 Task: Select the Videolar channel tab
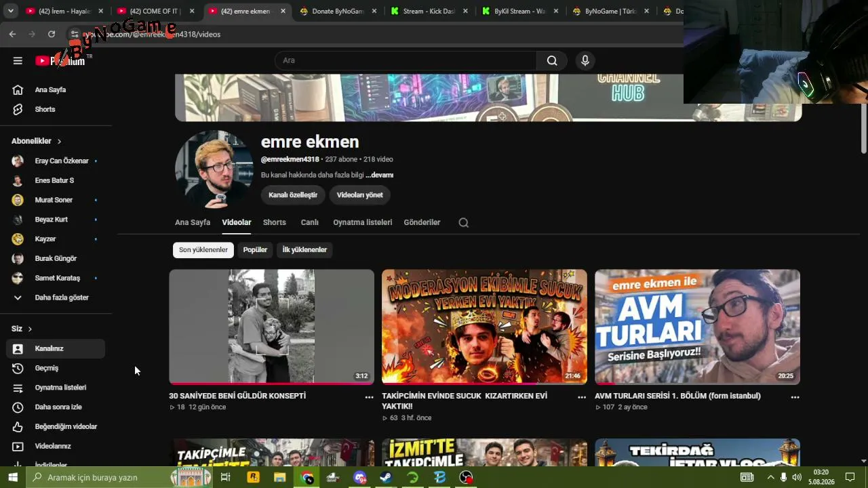point(237,222)
